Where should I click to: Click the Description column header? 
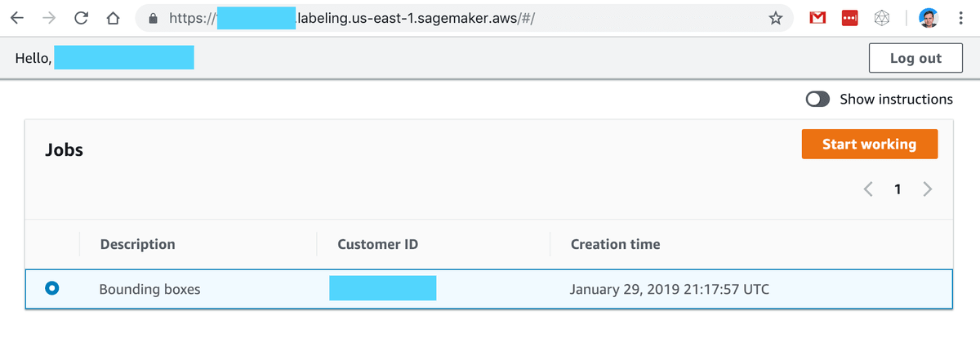[x=137, y=243]
